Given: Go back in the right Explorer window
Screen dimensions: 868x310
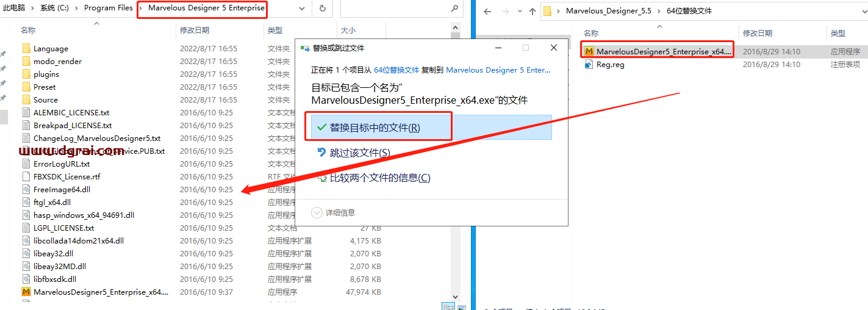Looking at the screenshot, I should click(487, 11).
